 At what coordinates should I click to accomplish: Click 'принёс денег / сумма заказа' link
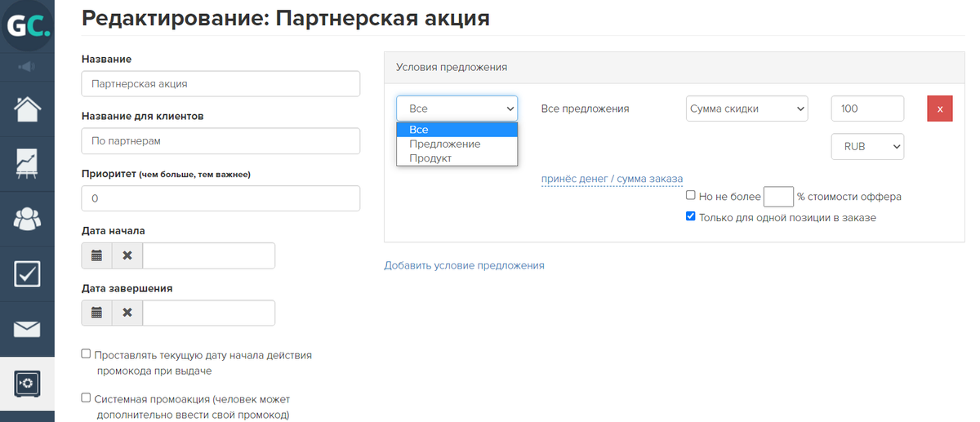(x=612, y=179)
